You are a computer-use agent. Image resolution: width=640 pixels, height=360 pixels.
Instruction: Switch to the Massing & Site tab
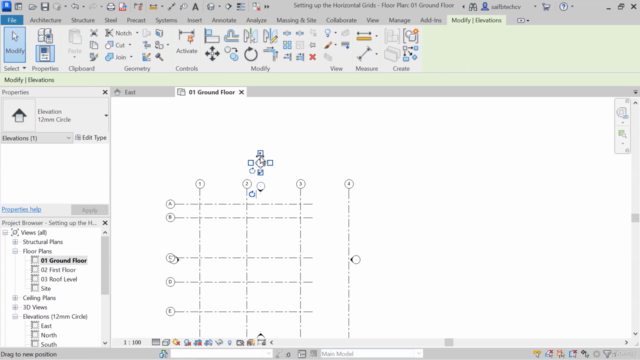(x=296, y=20)
